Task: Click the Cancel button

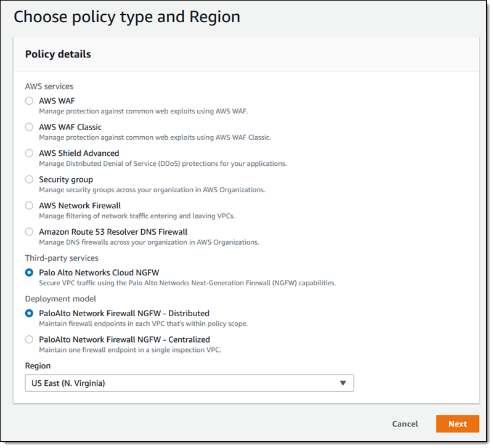Action: point(405,424)
